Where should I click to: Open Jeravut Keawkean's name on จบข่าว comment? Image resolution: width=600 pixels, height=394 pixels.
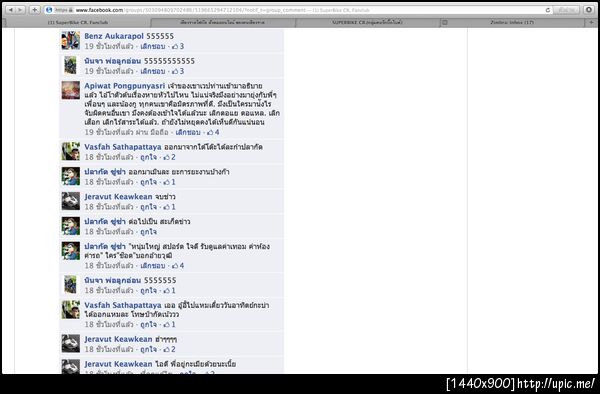pyautogui.click(x=118, y=197)
